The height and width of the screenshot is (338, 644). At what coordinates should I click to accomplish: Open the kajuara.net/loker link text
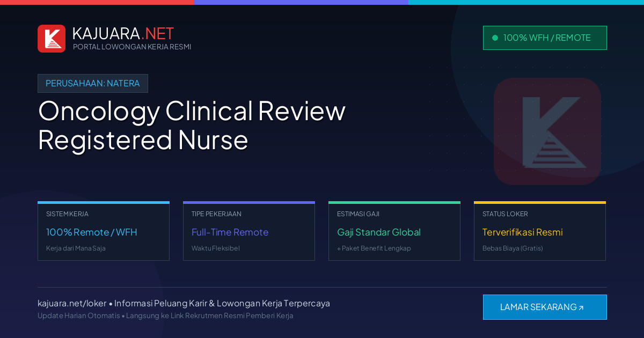[72, 303]
